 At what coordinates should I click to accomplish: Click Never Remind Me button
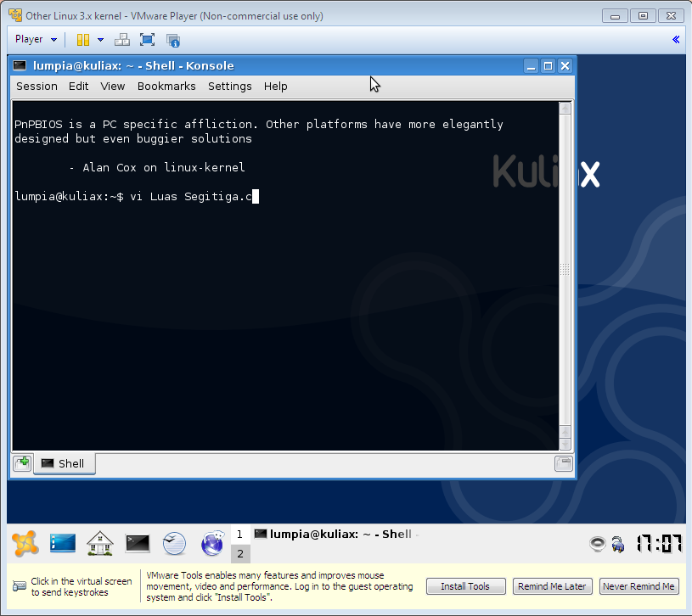click(x=639, y=586)
